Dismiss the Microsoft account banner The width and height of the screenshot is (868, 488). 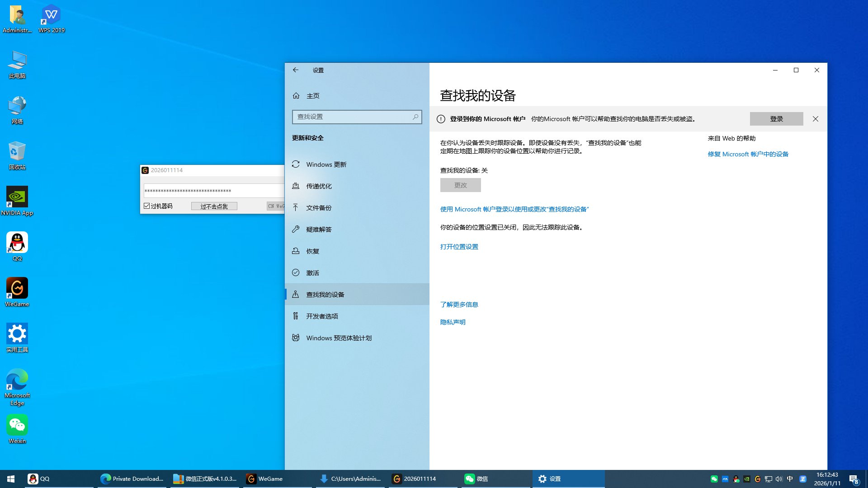(815, 119)
